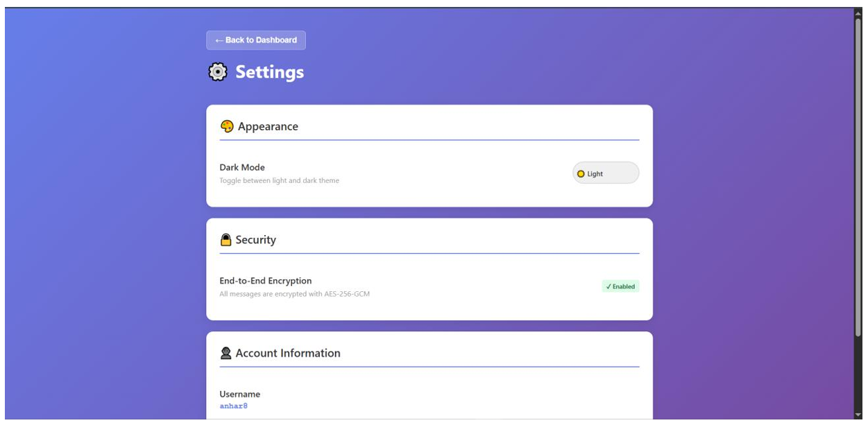Click the Username field label
The height and width of the screenshot is (425, 868).
239,394
